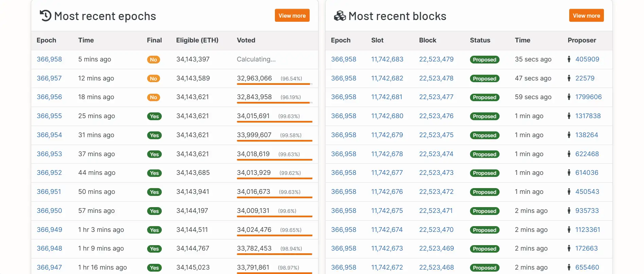
Task: Click the voted progress bar for epoch 366,955
Action: (x=274, y=121)
